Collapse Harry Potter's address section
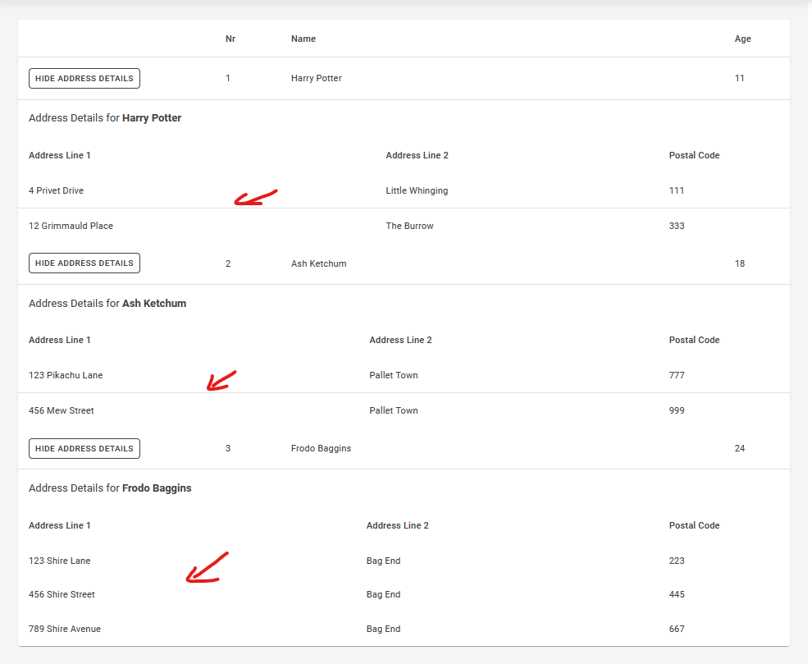Screen dimensions: 812x664 pyautogui.click(x=84, y=78)
